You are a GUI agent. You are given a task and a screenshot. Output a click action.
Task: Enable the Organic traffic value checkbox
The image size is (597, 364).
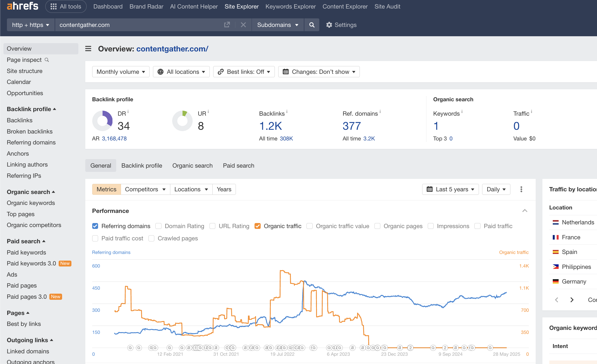310,226
